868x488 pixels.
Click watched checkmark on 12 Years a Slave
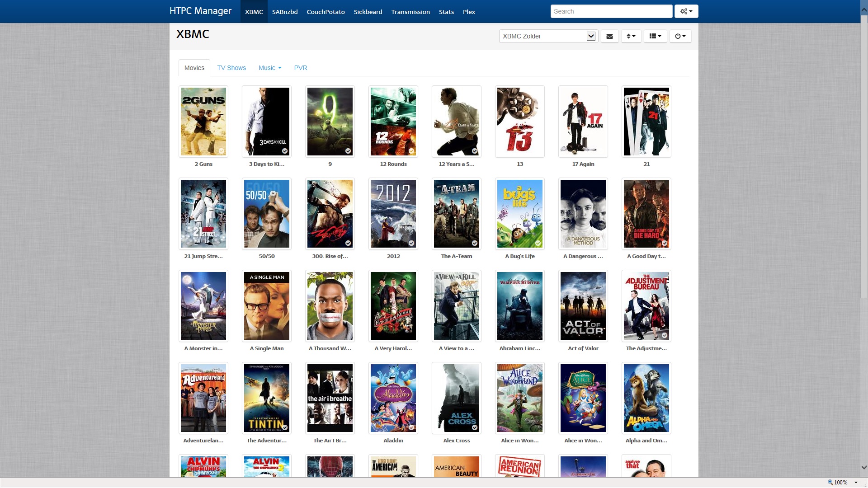pos(475,151)
